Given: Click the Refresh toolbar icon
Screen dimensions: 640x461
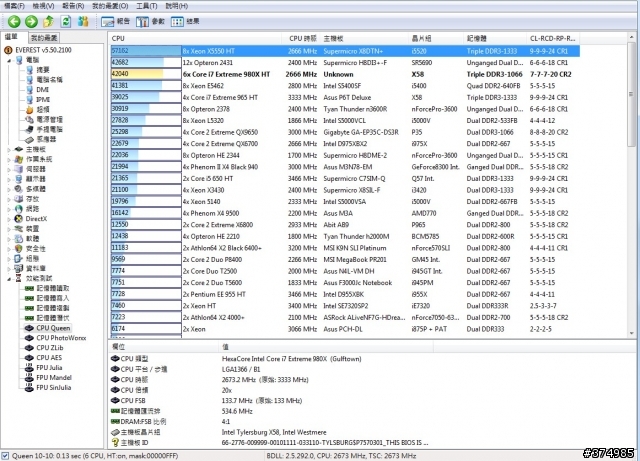Looking at the screenshot, I should [x=66, y=21].
